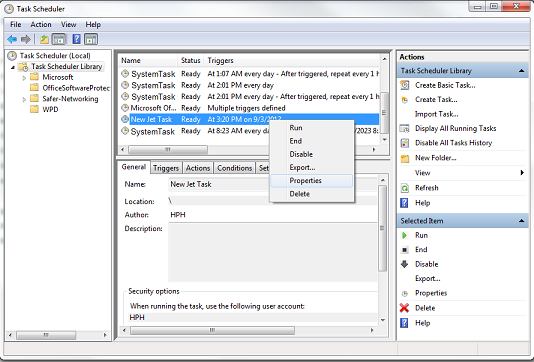The width and height of the screenshot is (534, 362).
Task: Collapse the Task Scheduler Library tree node
Action: [13, 67]
